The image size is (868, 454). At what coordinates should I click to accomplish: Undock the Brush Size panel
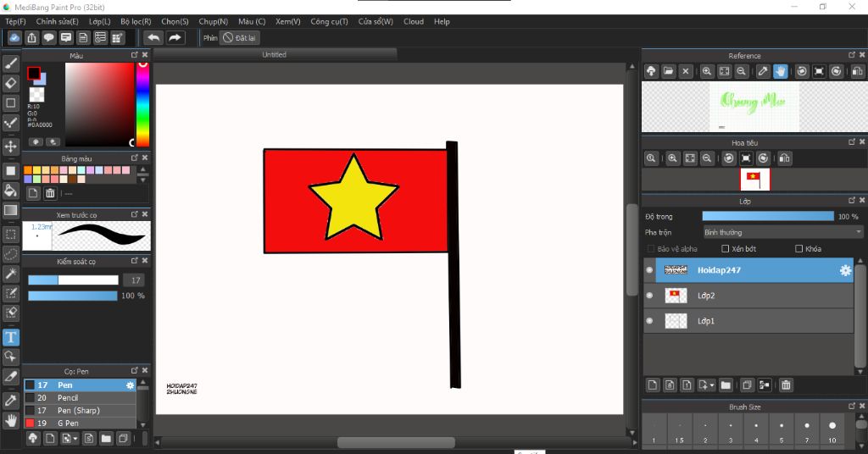coord(852,406)
